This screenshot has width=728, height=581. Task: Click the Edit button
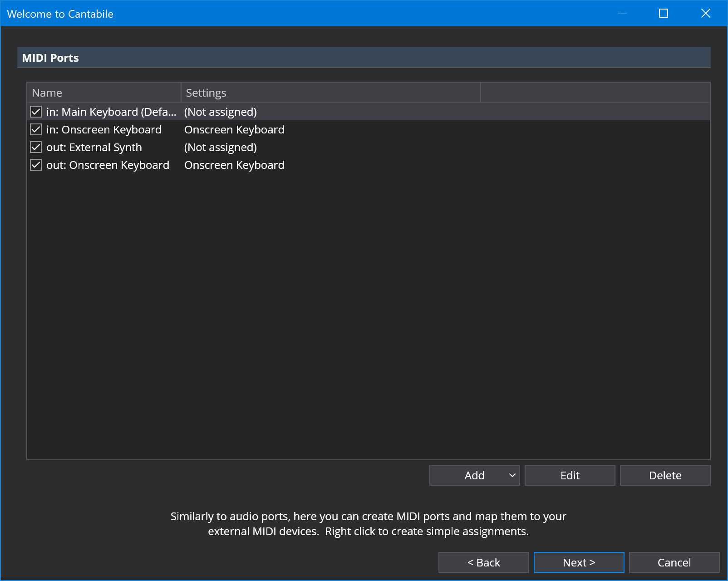(x=570, y=475)
